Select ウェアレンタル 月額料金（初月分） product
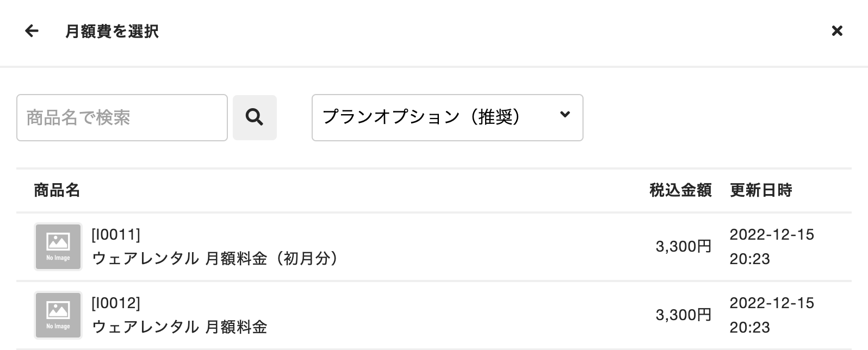This screenshot has width=868, height=350. (215, 258)
